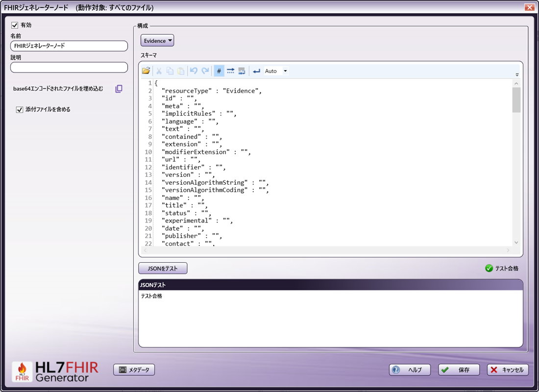Click the 説明 description input field
539x392 pixels.
[x=69, y=67]
